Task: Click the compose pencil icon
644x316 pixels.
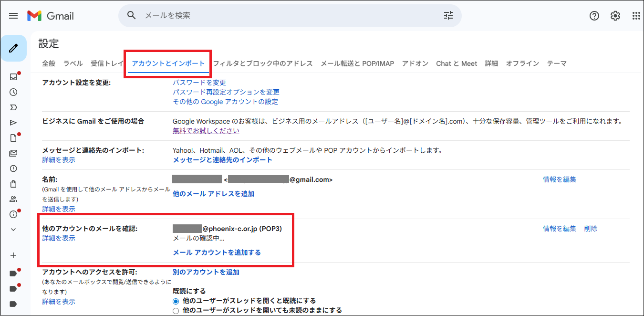Action: (13, 48)
